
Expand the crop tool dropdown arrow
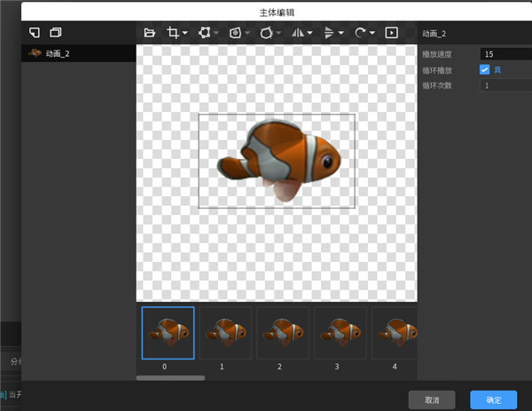pyautogui.click(x=185, y=34)
